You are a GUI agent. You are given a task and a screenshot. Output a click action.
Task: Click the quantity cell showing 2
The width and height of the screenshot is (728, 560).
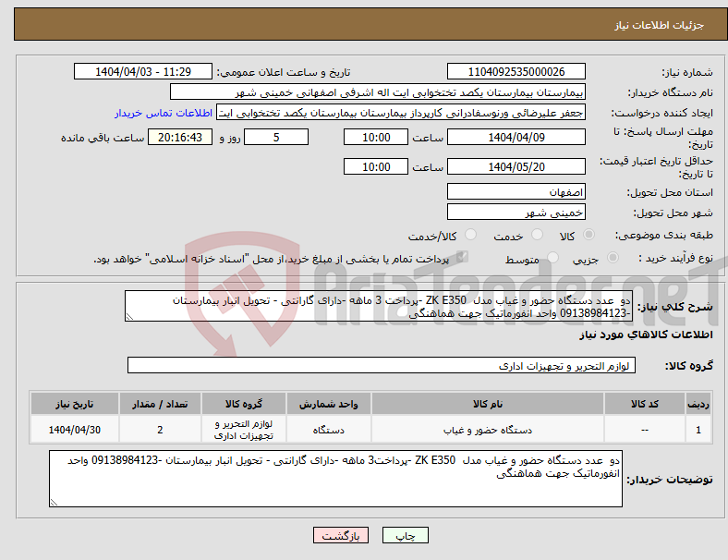coord(160,430)
